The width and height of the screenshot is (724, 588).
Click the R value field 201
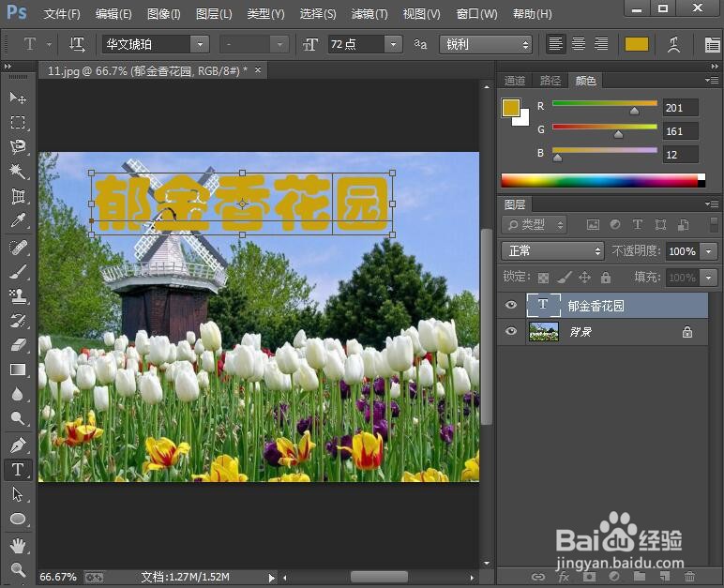point(680,108)
